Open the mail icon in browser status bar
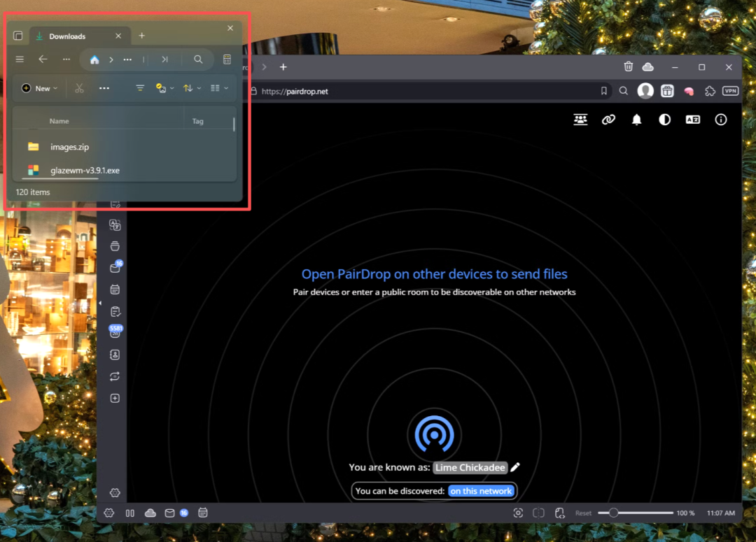This screenshot has width=756, height=542. pos(169,513)
